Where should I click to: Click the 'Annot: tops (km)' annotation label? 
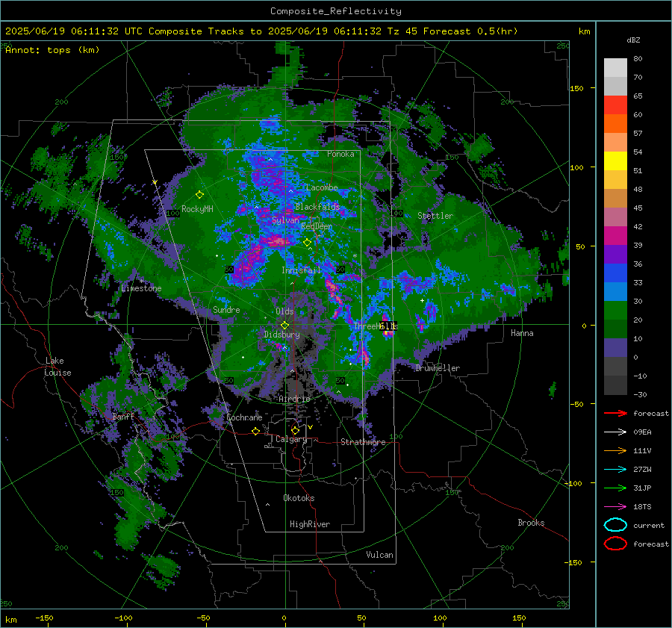click(52, 50)
